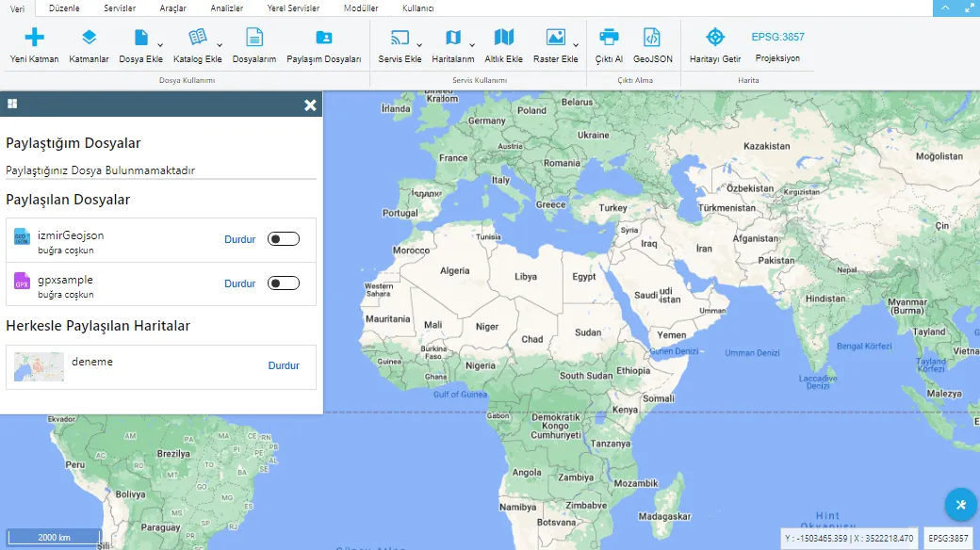
Task: Click Durdur for gpxsample
Action: pos(240,283)
